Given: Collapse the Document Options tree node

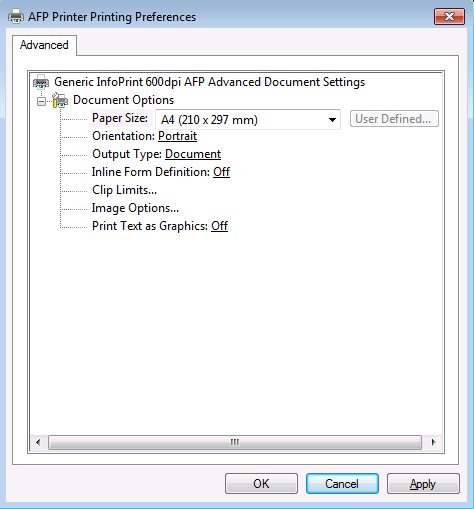Looking at the screenshot, I should point(41,101).
